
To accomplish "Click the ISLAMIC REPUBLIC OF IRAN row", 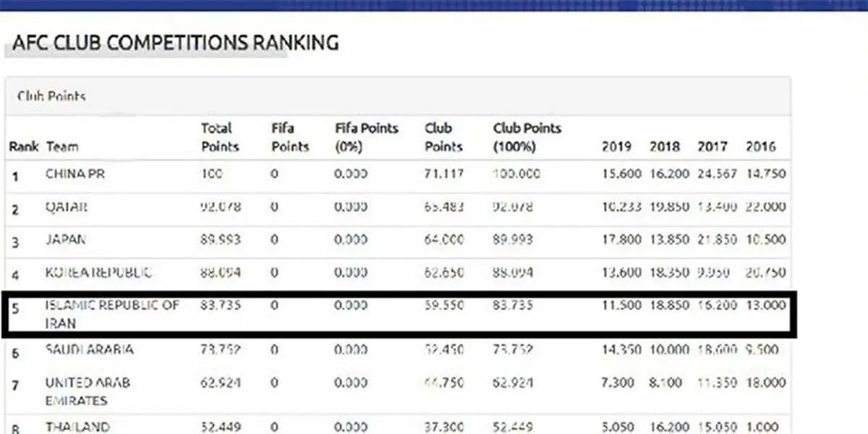I will pos(398,314).
